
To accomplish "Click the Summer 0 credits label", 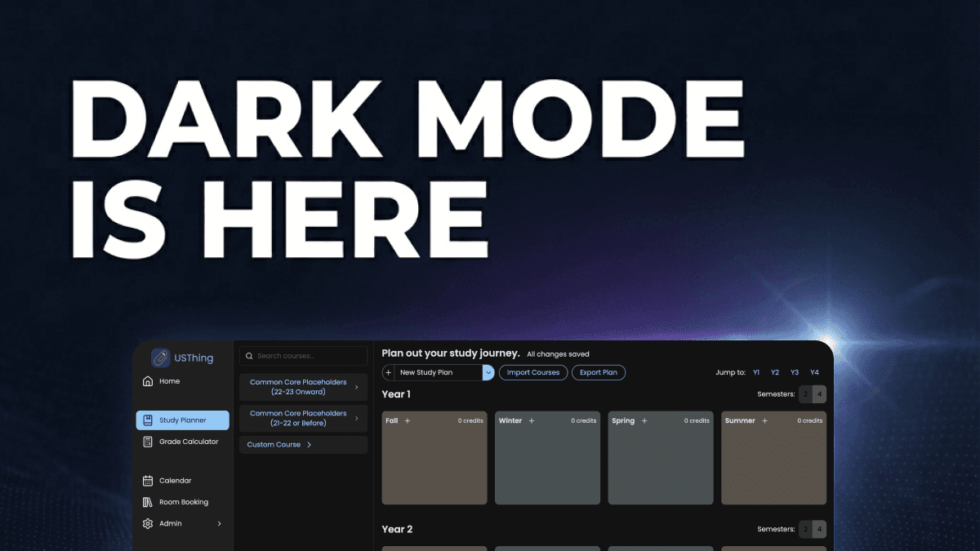I will (x=810, y=421).
